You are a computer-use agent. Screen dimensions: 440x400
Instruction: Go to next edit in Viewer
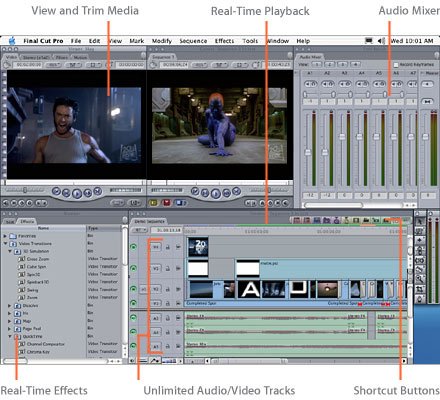click(x=98, y=191)
